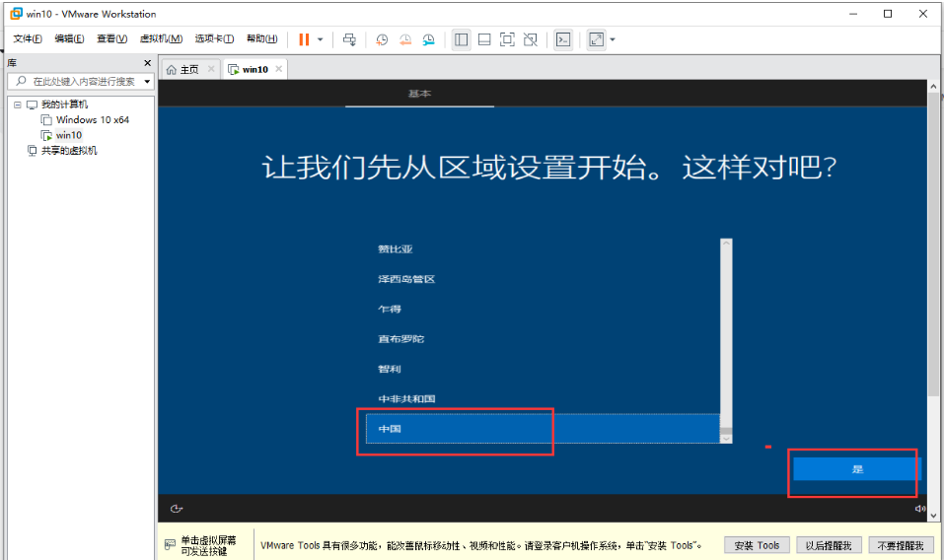944x560 pixels.
Task: Click the VMware Workstation title bar app icon
Action: tap(16, 13)
